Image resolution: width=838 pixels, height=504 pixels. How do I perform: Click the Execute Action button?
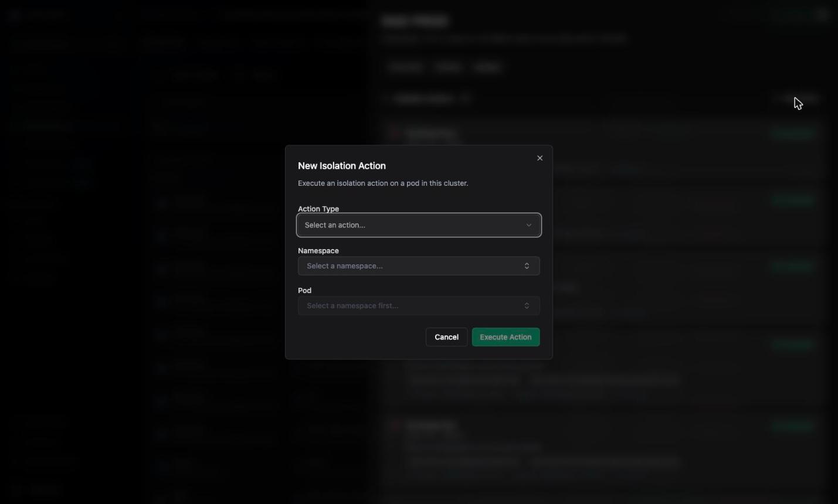(x=505, y=337)
